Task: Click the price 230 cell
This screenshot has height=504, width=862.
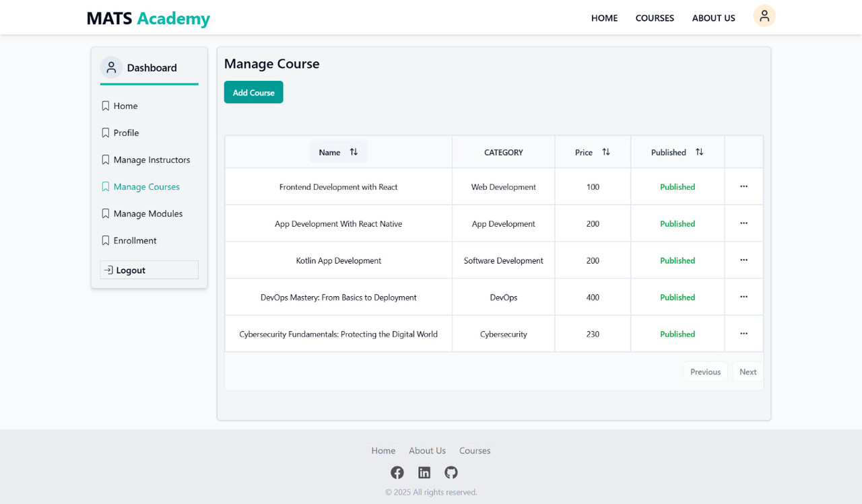Action: coord(593,334)
